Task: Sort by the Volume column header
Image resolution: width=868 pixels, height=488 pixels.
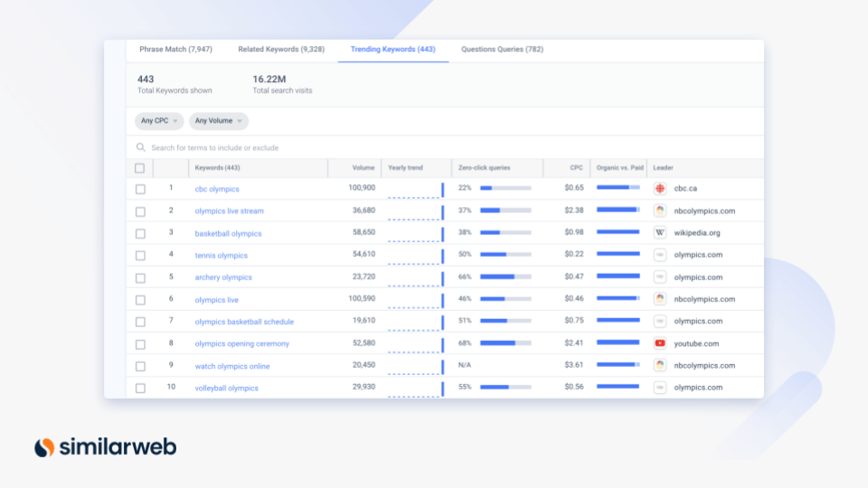Action: [x=363, y=168]
